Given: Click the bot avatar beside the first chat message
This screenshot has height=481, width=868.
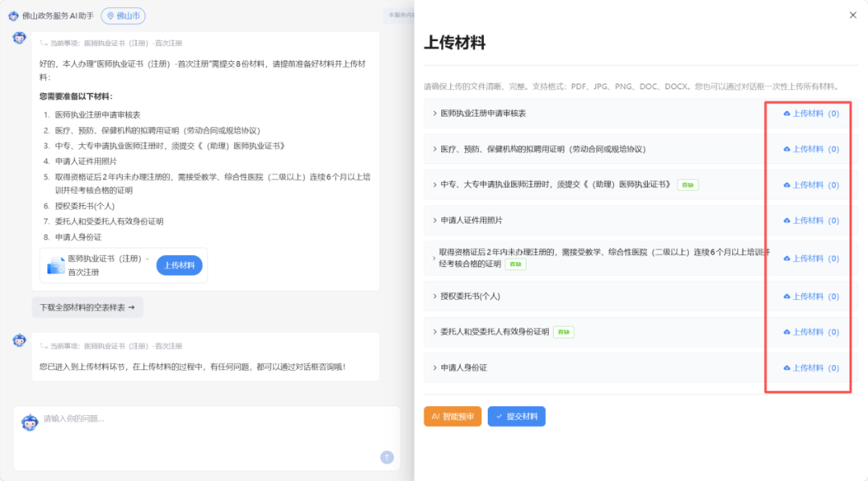Looking at the screenshot, I should 19,38.
